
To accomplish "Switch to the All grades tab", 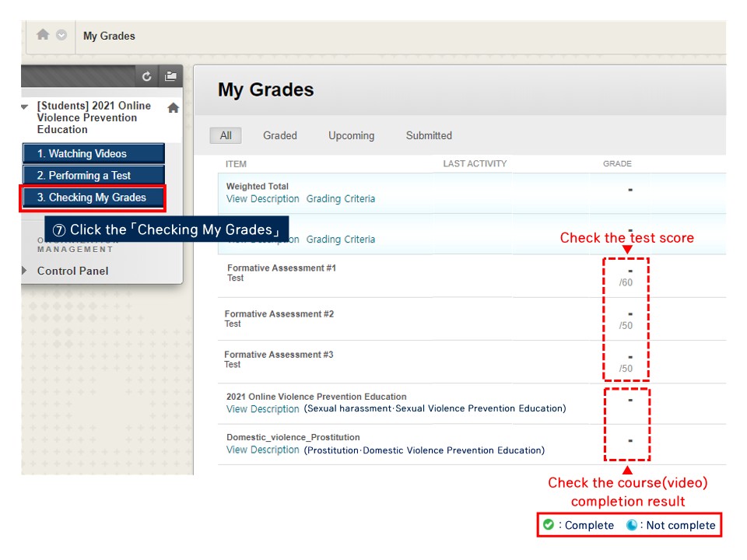I will coord(226,135).
